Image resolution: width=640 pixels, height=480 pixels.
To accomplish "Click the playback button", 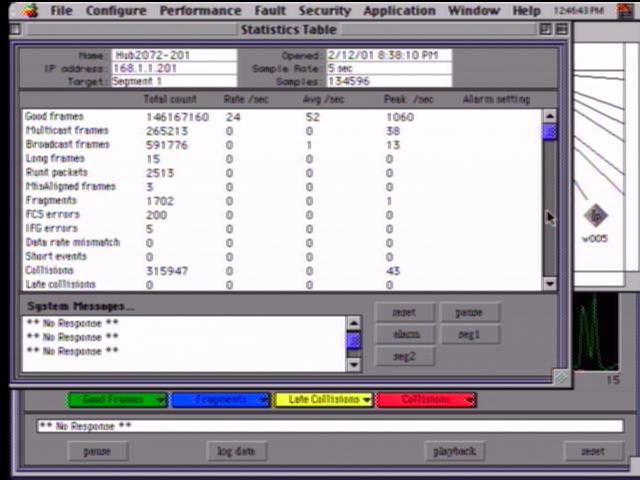I will click(454, 451).
